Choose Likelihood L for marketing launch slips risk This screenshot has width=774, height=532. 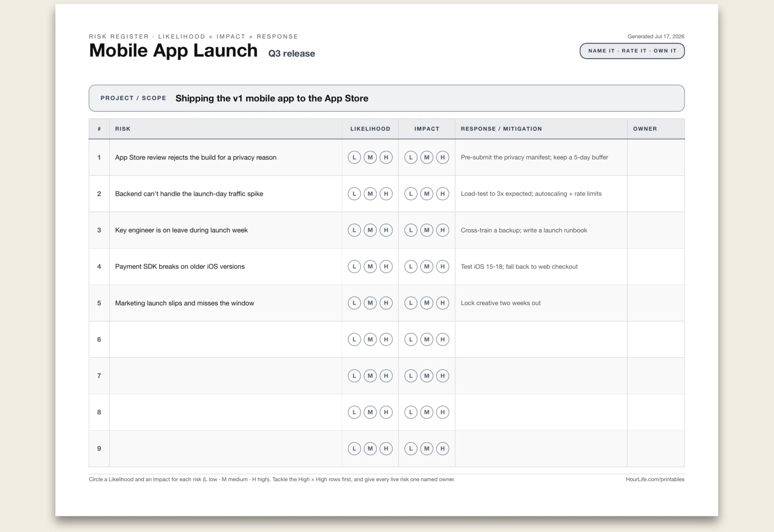point(354,303)
